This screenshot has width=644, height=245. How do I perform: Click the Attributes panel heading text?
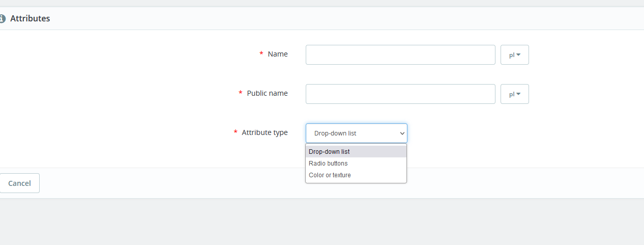(30, 18)
